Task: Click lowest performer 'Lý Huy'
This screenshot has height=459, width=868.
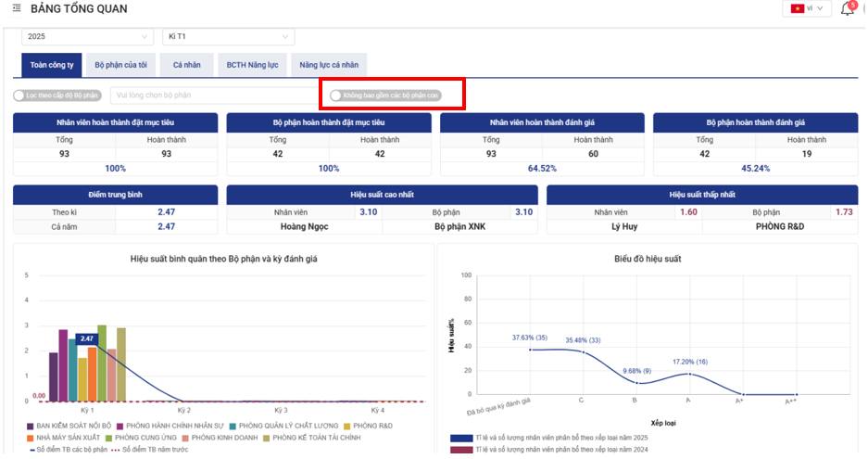Action: 623,226
